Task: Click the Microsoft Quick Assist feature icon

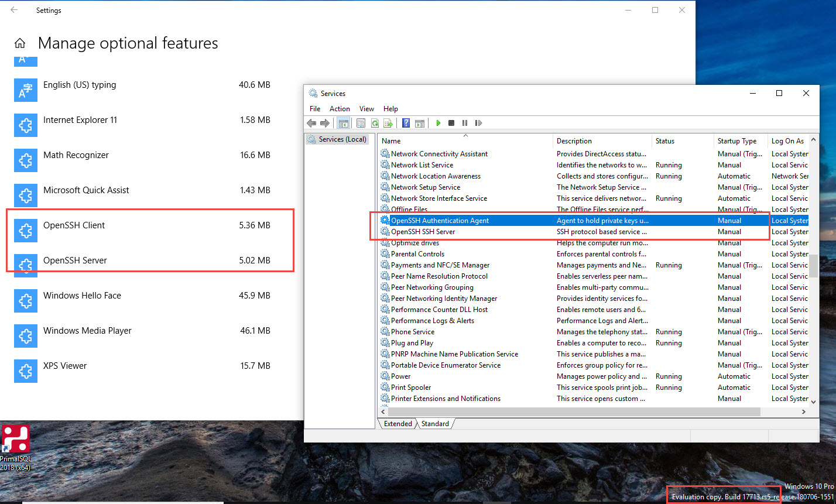Action: (26, 196)
